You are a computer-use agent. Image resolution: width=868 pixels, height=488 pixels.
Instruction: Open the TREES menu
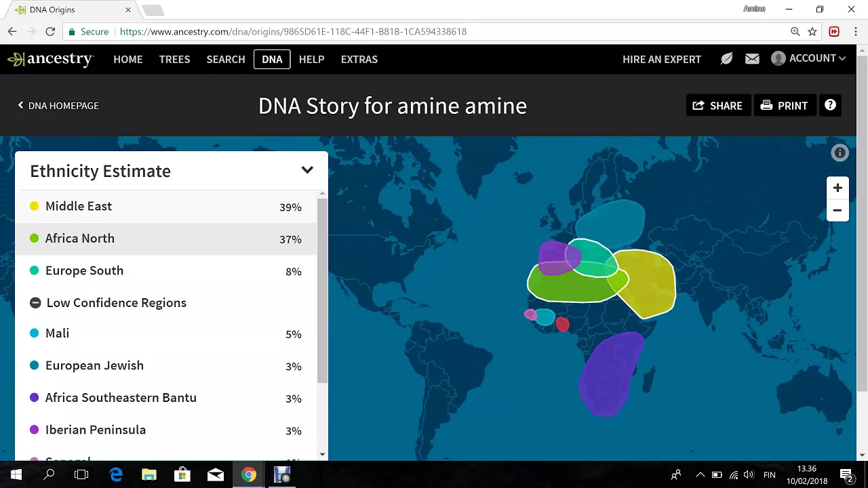pyautogui.click(x=174, y=59)
